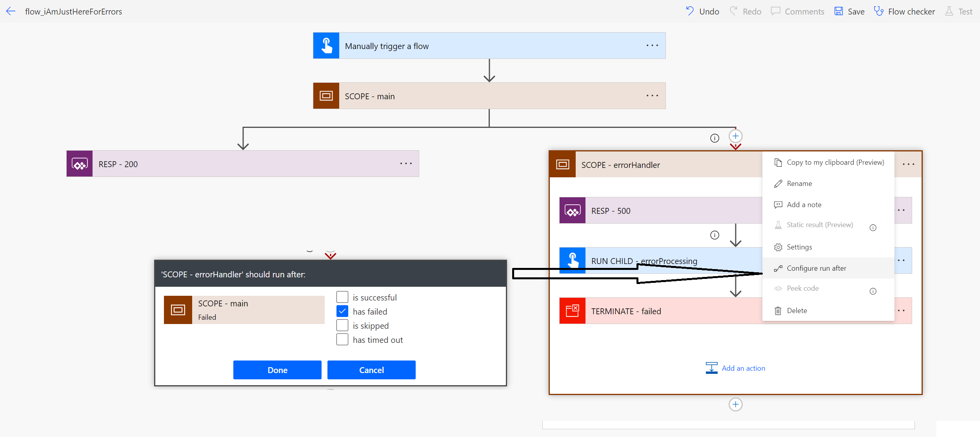Viewport: 980px width, 437px height.
Task: Click the back arrow beside the flow name
Action: tap(11, 11)
